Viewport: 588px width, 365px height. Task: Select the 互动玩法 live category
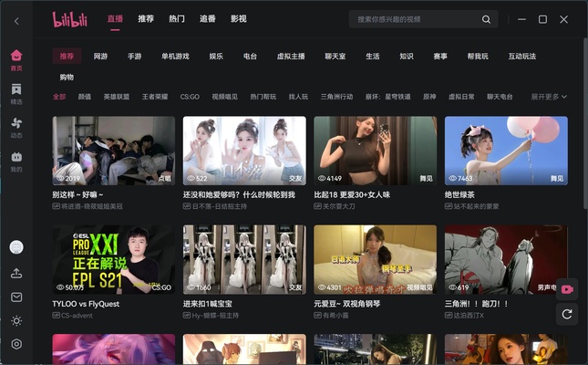click(522, 57)
